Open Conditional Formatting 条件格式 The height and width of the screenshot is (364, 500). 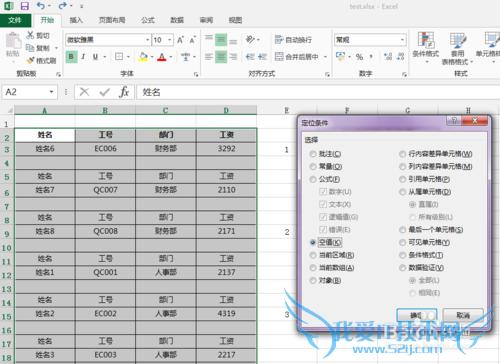click(x=426, y=47)
